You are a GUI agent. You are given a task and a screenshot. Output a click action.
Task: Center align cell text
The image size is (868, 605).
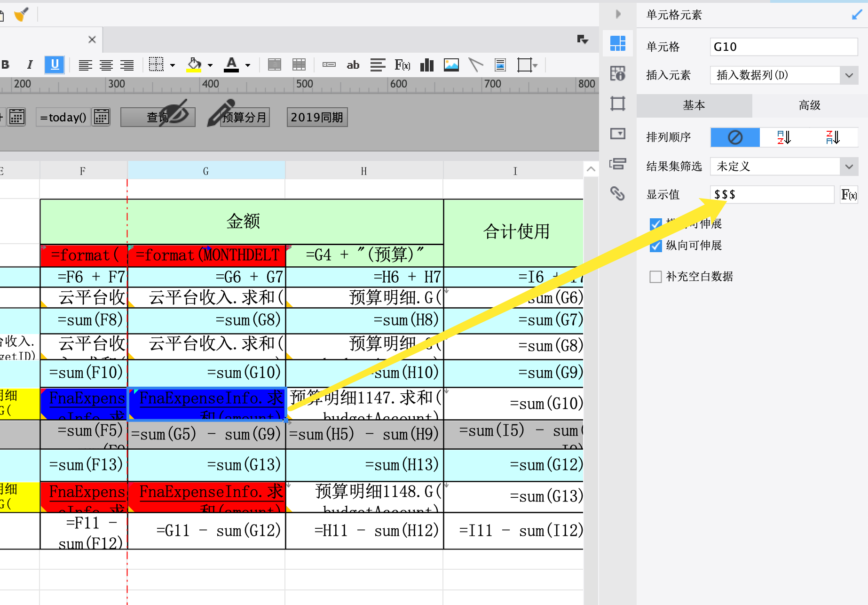pyautogui.click(x=106, y=65)
